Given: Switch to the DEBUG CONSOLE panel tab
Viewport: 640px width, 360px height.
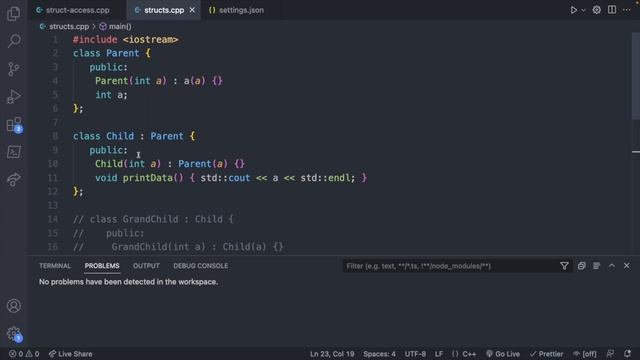Looking at the screenshot, I should tap(200, 266).
